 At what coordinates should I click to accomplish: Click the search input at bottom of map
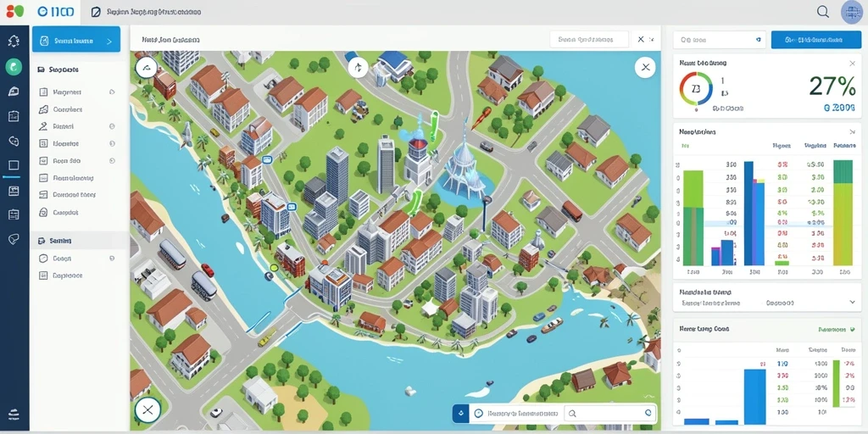[x=610, y=413]
